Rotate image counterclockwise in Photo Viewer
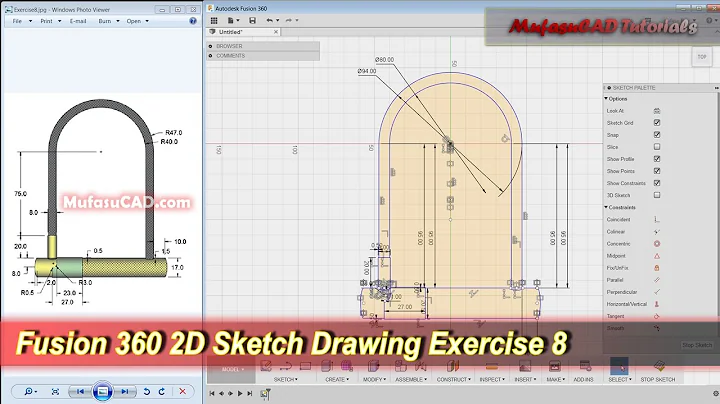 (x=146, y=392)
